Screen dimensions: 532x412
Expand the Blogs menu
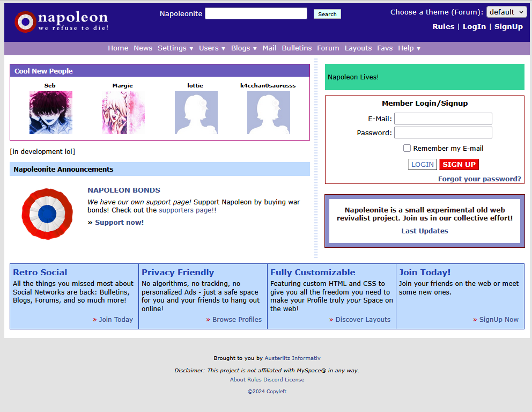point(244,48)
